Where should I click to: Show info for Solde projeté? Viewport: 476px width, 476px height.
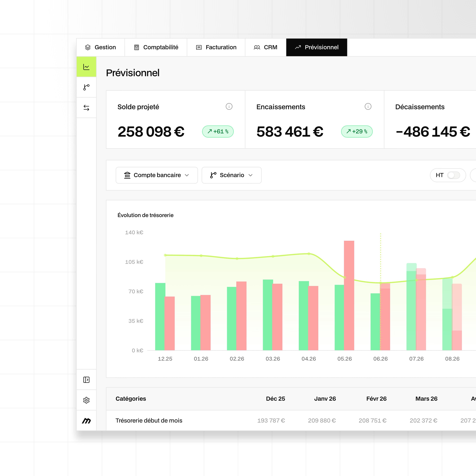pyautogui.click(x=229, y=106)
